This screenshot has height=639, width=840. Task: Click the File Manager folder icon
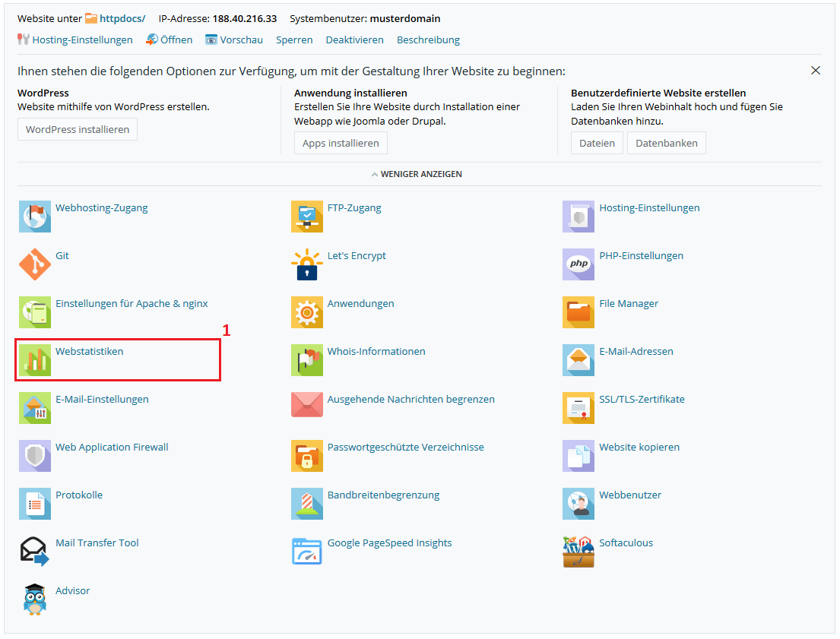click(578, 312)
